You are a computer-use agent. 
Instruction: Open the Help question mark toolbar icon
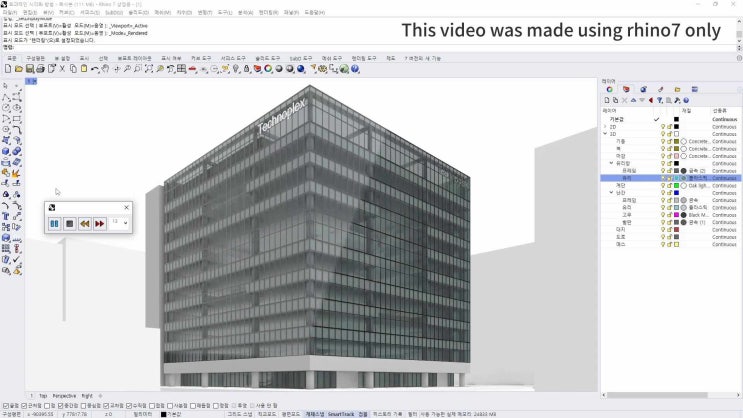click(x=355, y=69)
